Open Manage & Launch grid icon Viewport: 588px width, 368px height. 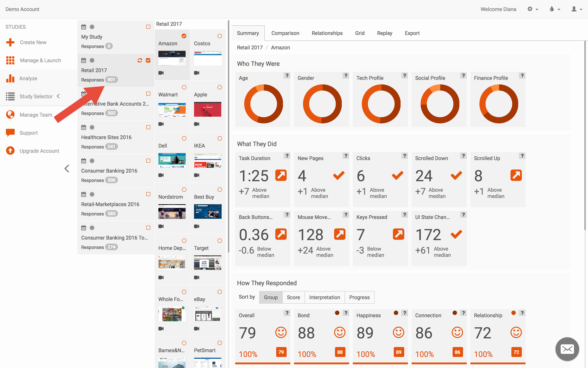point(10,60)
